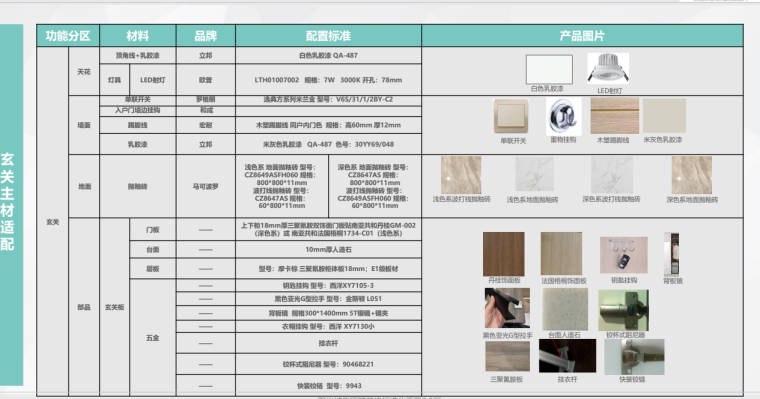Click the 铰杯式阻尼器 hardware photo
Image resolution: width=760 pixels, height=399 pixels.
623,310
